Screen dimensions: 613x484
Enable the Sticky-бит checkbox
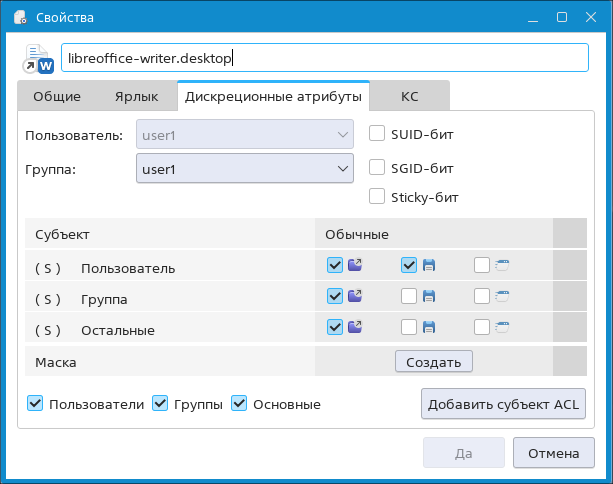point(377,196)
